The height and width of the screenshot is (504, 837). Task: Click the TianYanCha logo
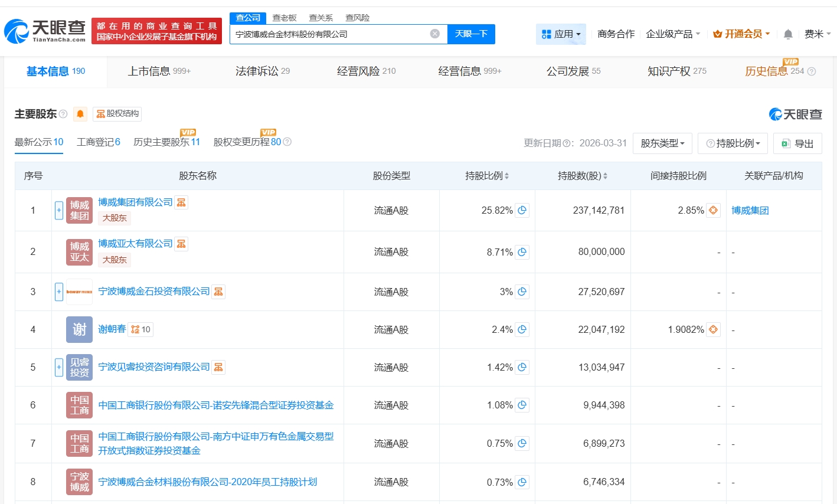point(45,31)
